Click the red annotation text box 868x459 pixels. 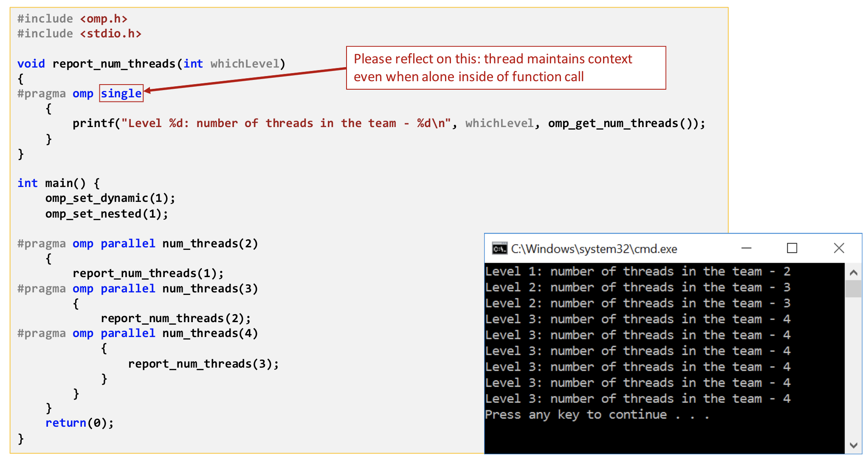[x=506, y=68]
